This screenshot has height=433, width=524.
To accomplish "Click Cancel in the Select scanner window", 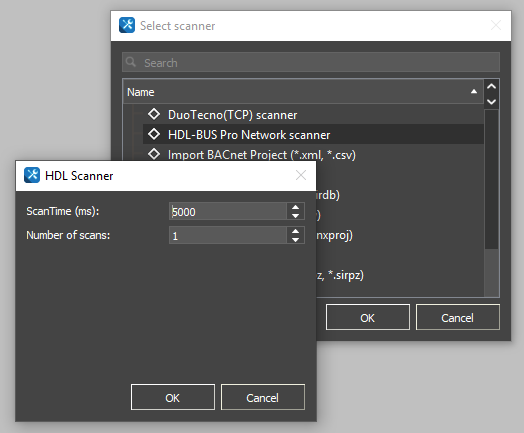I will coord(457,317).
